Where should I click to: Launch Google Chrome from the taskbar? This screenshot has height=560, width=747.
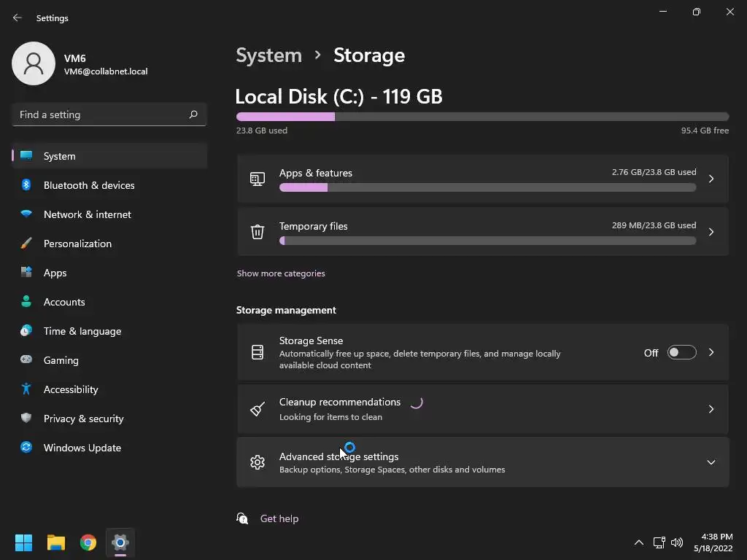tap(88, 542)
